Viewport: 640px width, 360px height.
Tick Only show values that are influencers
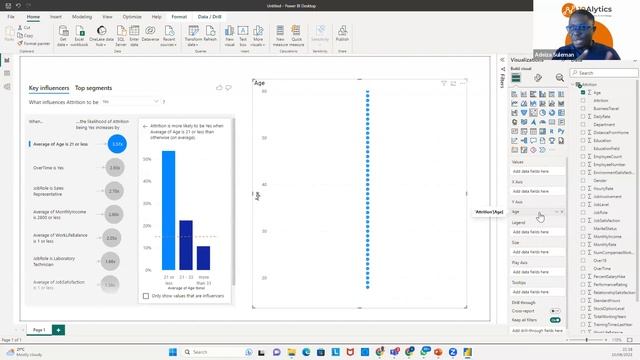click(146, 296)
